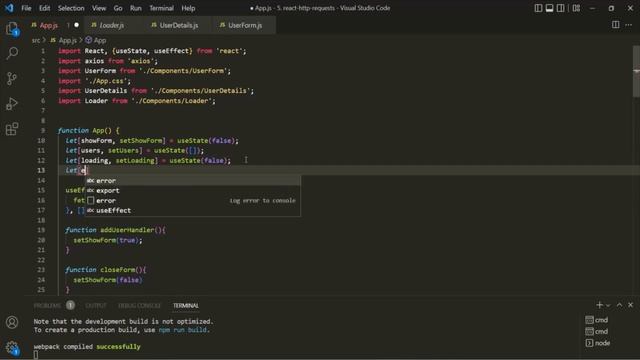Click the editor vertical scrollbar thumb

click(x=636, y=71)
